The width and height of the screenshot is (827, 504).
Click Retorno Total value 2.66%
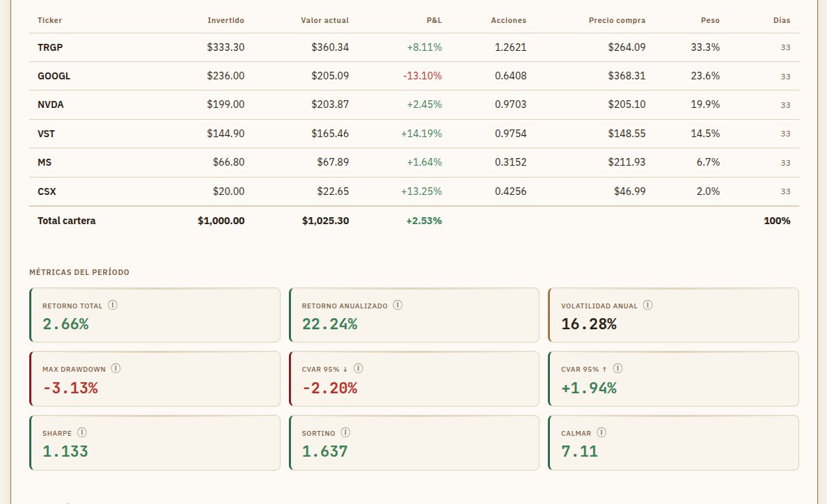pyautogui.click(x=65, y=324)
